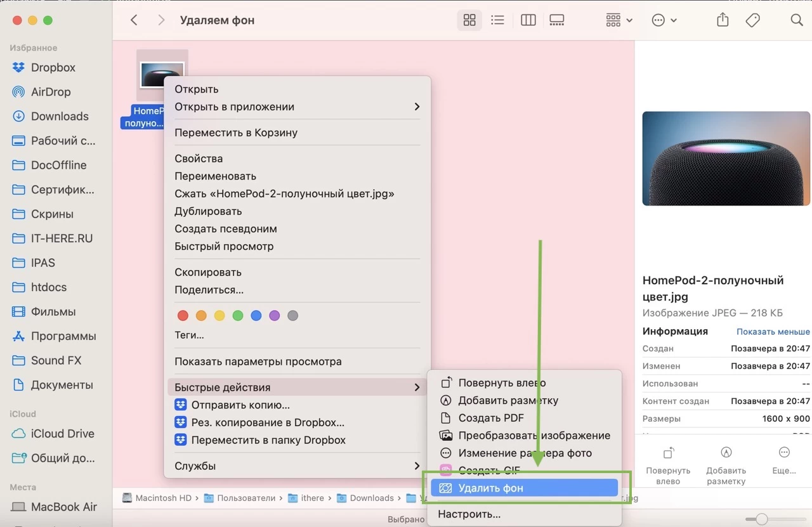
Task: Select the HomePod image thumbnail
Action: (x=162, y=73)
